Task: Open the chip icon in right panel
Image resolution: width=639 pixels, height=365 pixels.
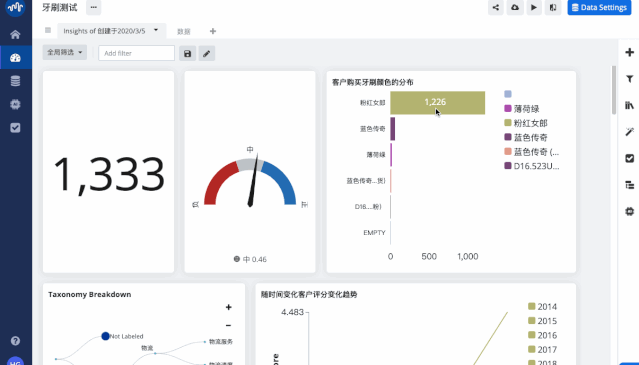Action: click(629, 211)
